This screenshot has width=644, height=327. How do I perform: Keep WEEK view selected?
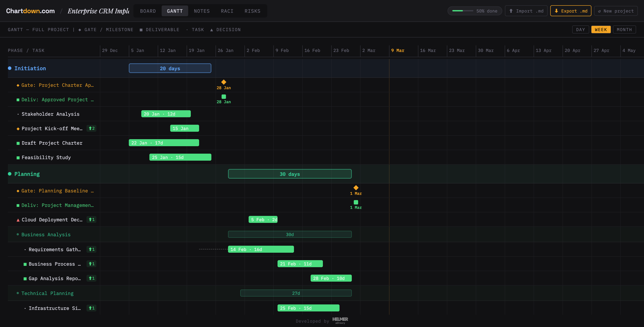coord(601,29)
